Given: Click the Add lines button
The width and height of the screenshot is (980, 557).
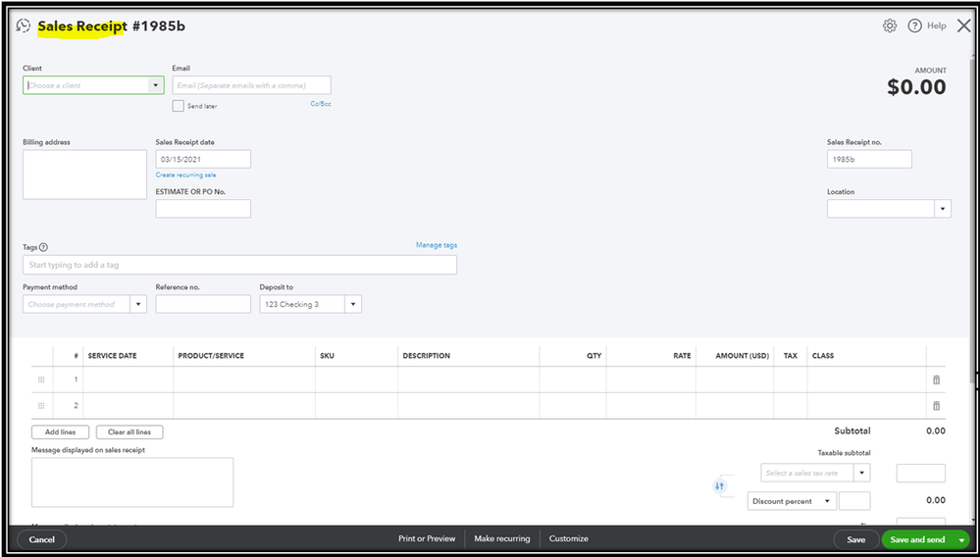Looking at the screenshot, I should [60, 432].
